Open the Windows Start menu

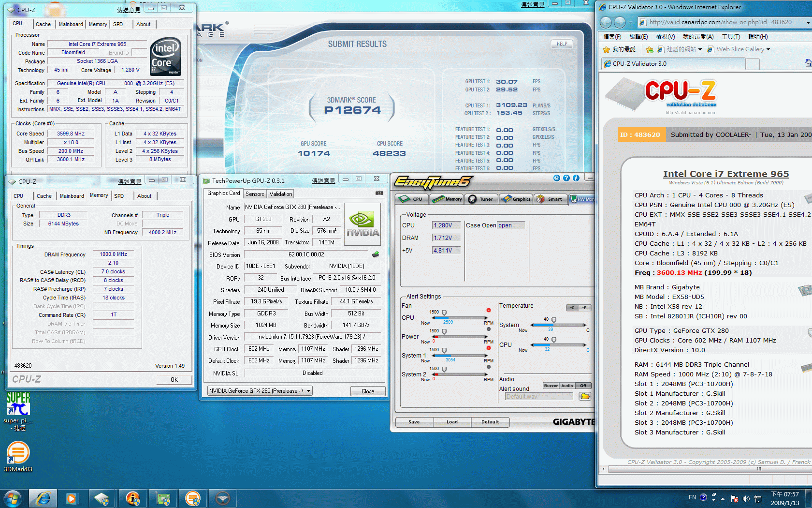(x=12, y=498)
